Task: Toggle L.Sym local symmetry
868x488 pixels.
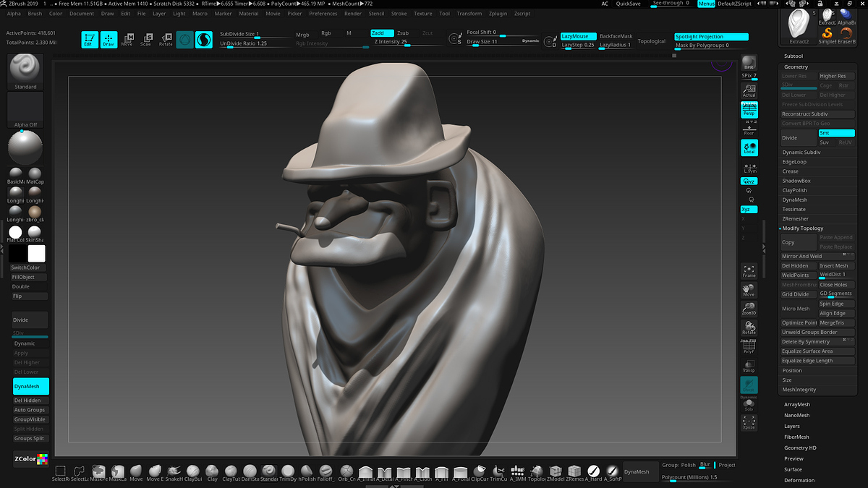Action: [749, 166]
